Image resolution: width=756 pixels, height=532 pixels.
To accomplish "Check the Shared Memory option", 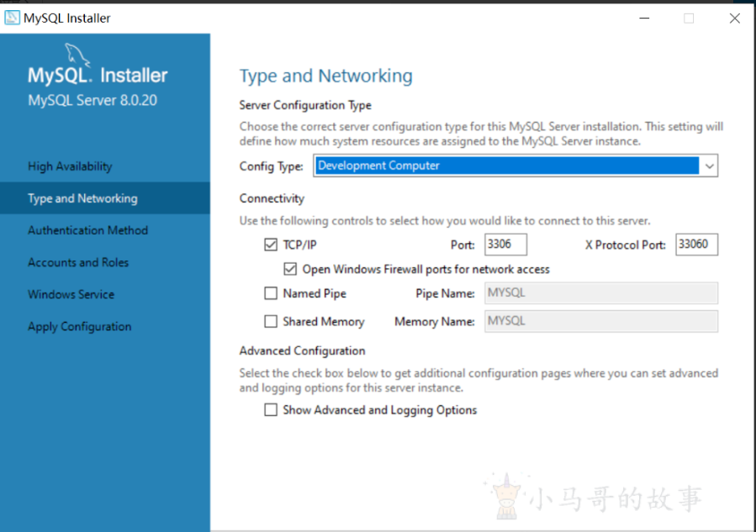I will pos(271,321).
